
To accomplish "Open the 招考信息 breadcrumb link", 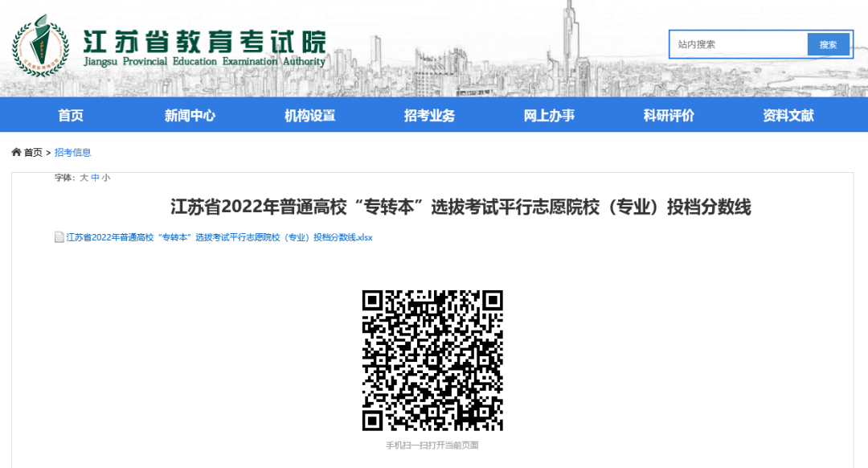I will (x=72, y=152).
